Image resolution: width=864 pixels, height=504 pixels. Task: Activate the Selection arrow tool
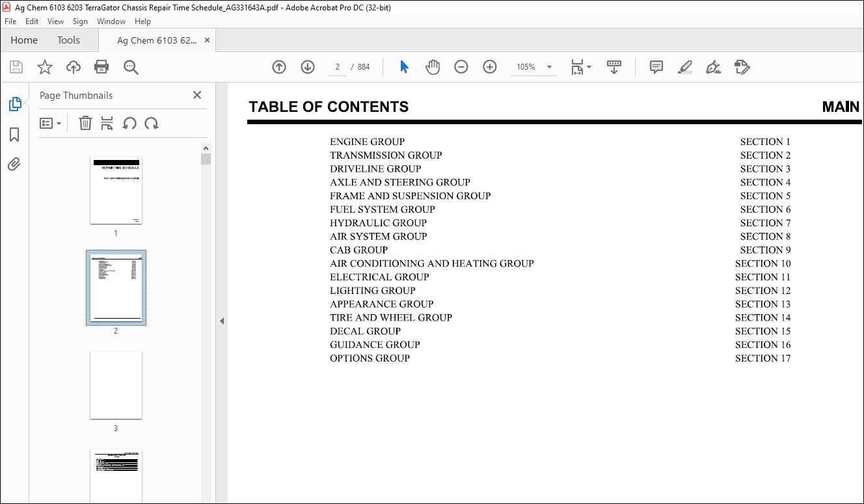click(x=404, y=67)
